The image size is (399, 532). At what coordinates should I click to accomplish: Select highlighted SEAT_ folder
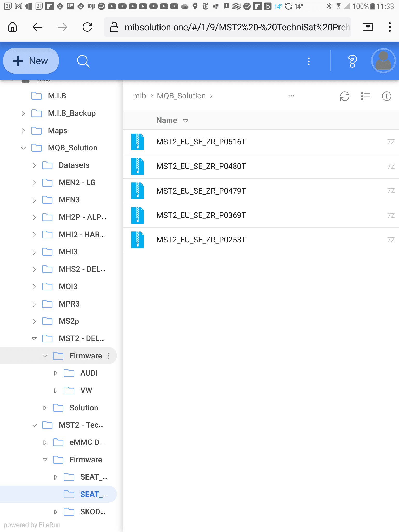[x=94, y=494]
